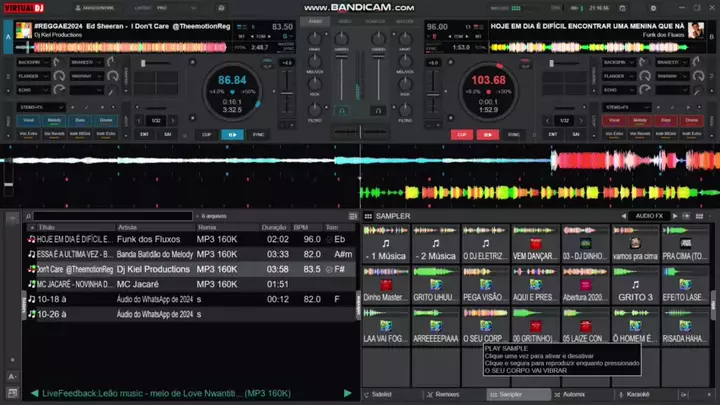The width and height of the screenshot is (720, 405).
Task: Click the loop SAI button on deck A
Action: pyautogui.click(x=168, y=135)
